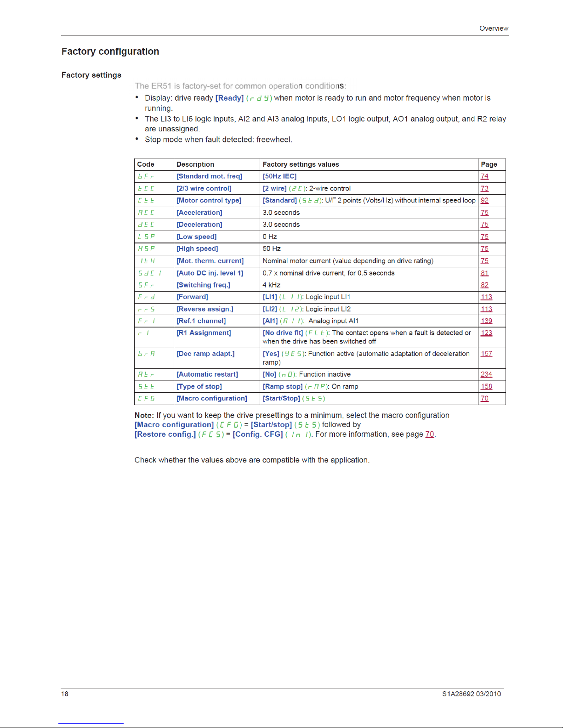Click the "[No drive flt]" value text

point(283,333)
